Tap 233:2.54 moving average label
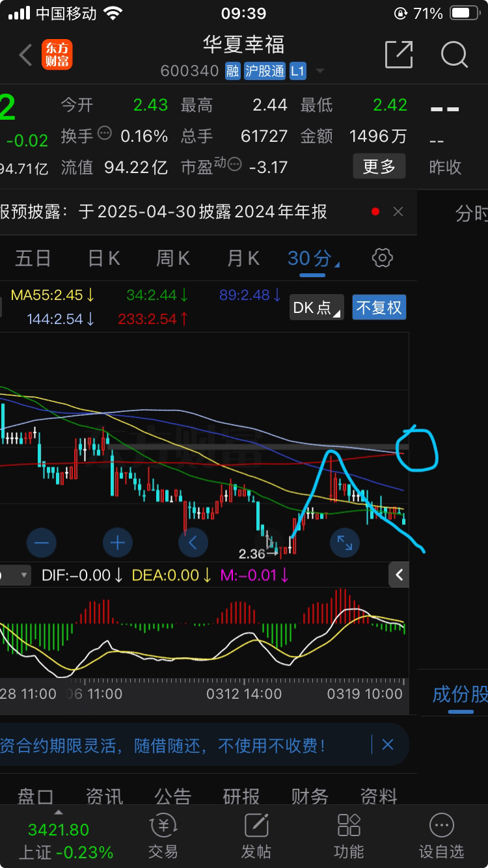The height and width of the screenshot is (868, 488). point(154,319)
